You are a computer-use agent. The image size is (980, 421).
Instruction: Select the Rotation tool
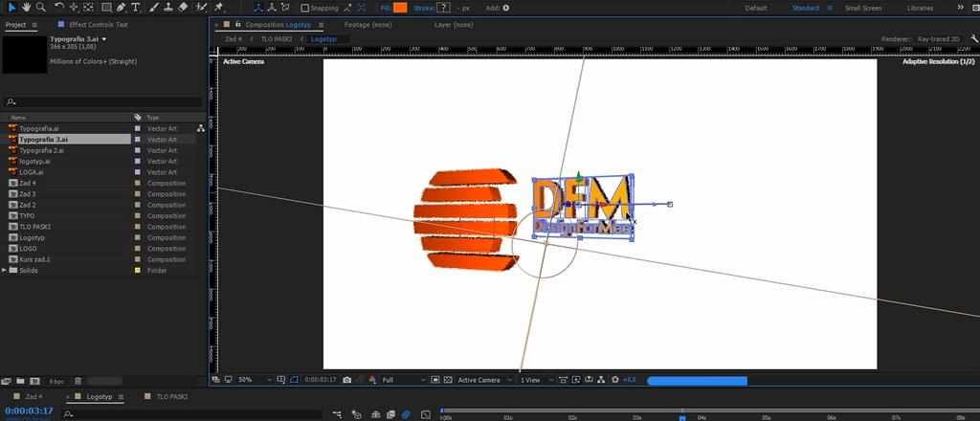tap(59, 8)
